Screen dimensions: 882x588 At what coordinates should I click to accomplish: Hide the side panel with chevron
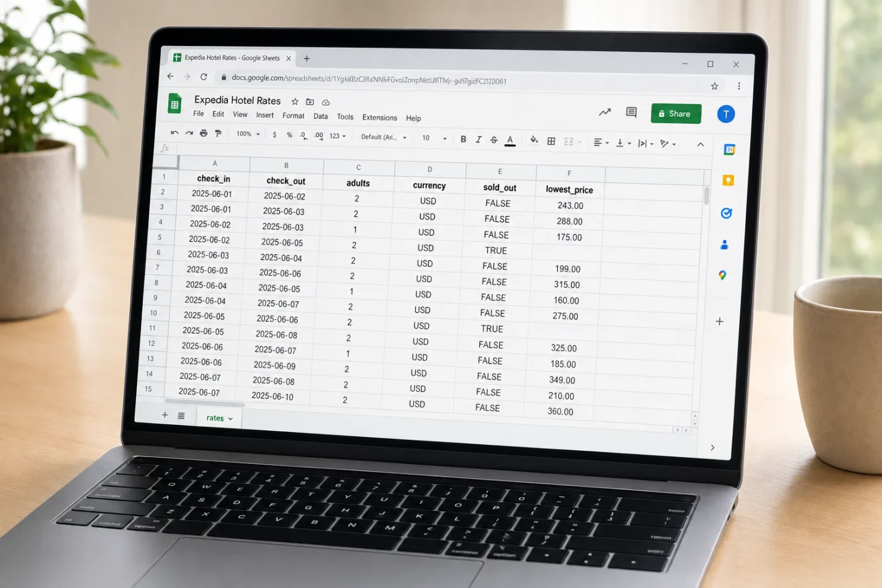[713, 448]
